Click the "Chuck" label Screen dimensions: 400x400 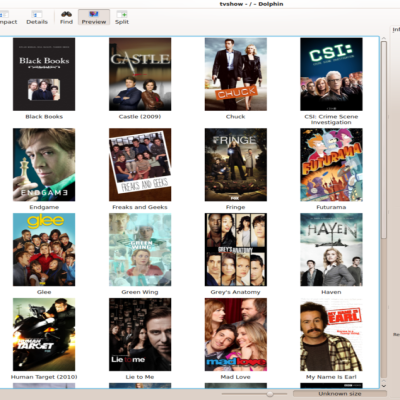[x=236, y=117]
